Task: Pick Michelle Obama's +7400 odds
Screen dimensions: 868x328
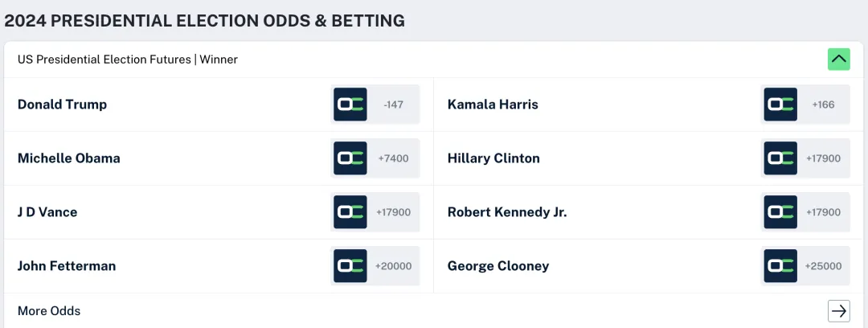Action: [x=394, y=158]
